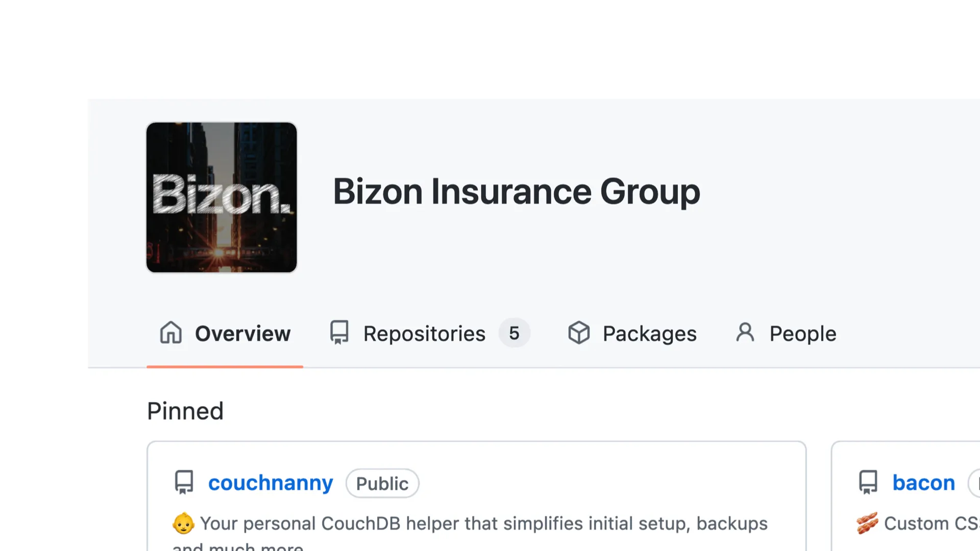Click the Packages cube icon
The width and height of the screenshot is (980, 551).
tap(579, 333)
